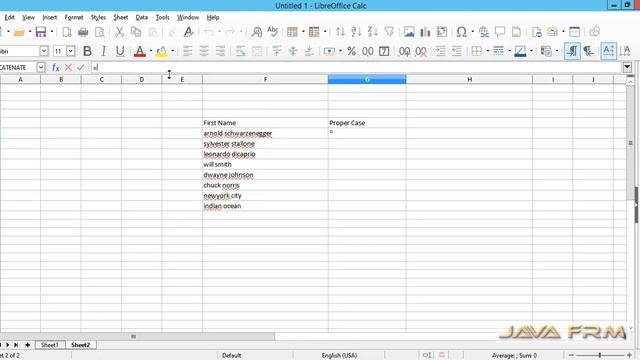Screen dimensions: 640x360
Task: Open special character dropdown arrow
Action: coord(472,32)
